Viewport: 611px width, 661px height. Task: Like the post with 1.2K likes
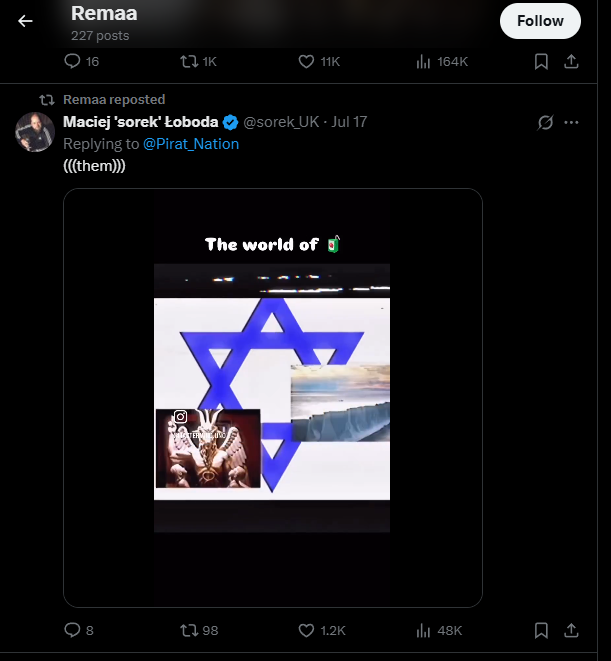click(307, 630)
